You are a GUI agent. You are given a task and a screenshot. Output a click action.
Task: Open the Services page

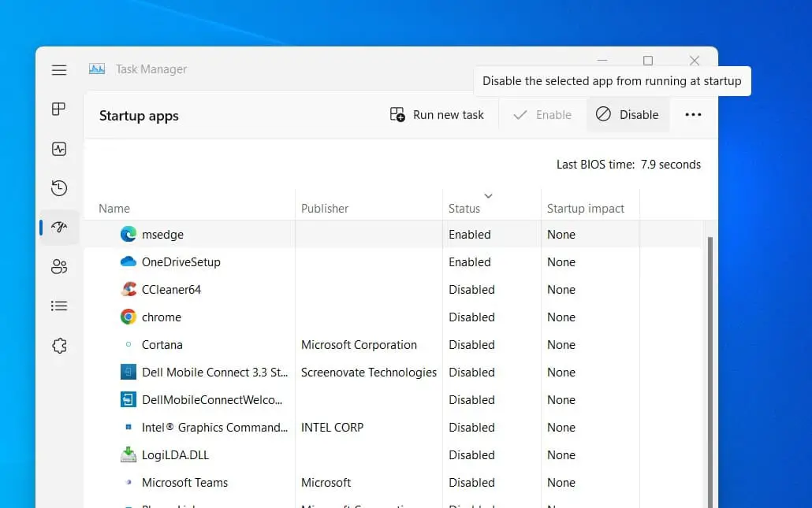(x=58, y=345)
